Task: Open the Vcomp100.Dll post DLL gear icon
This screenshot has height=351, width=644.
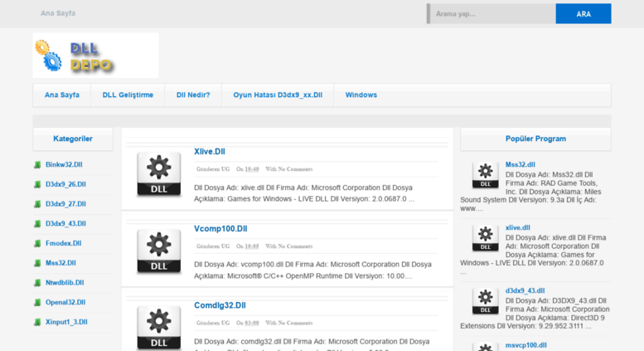Action: point(159,251)
